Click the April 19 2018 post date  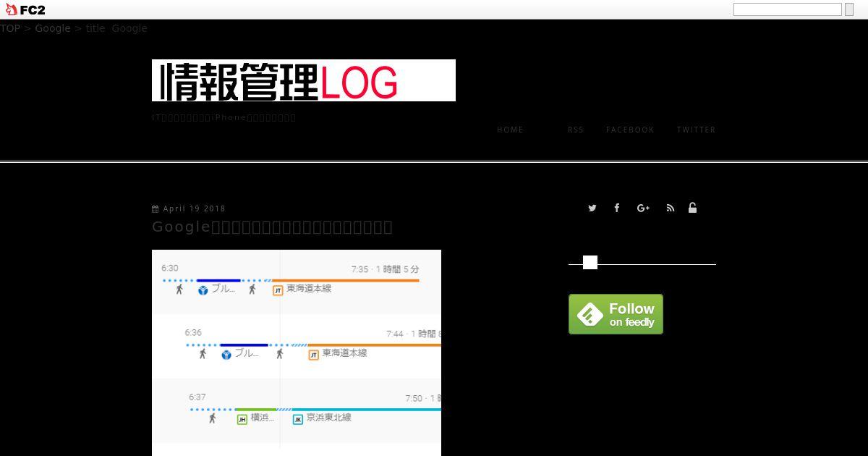click(x=195, y=208)
